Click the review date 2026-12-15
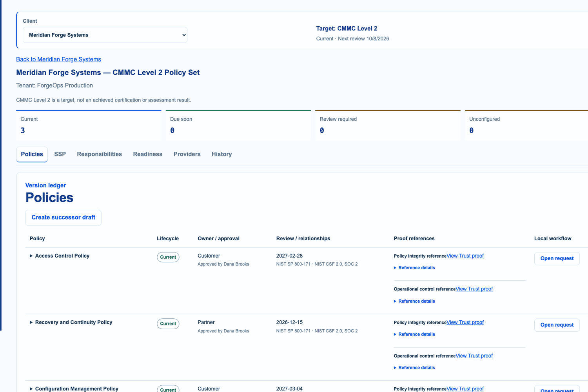The image size is (588, 392). click(x=289, y=322)
